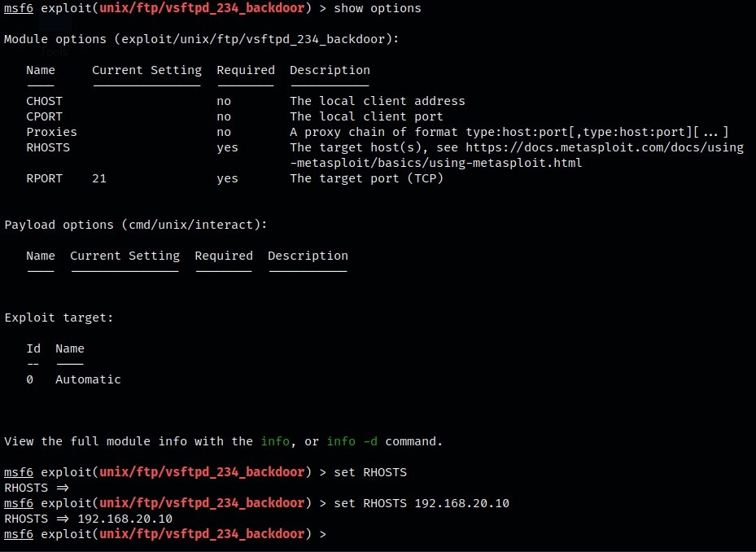The width and height of the screenshot is (756, 552).
Task: Click the "Description" header under Payload options
Action: 308,256
